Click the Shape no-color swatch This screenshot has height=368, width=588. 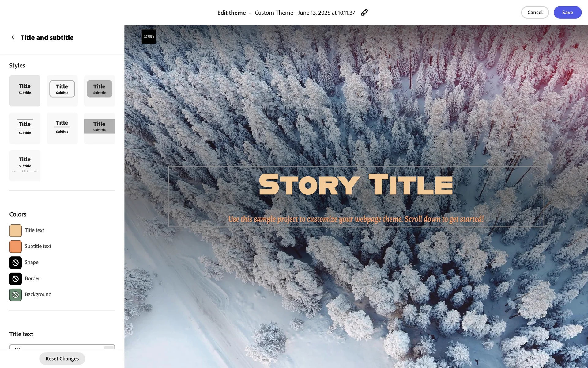pyautogui.click(x=16, y=263)
